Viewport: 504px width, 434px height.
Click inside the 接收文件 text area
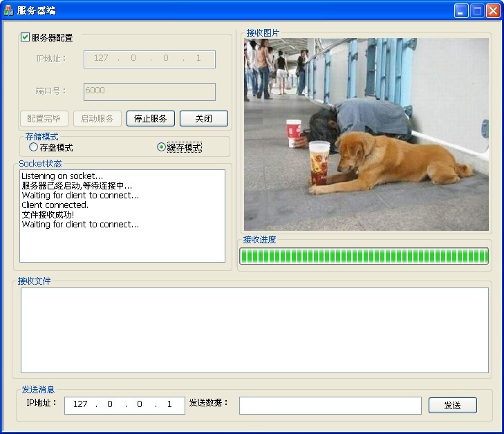click(254, 330)
